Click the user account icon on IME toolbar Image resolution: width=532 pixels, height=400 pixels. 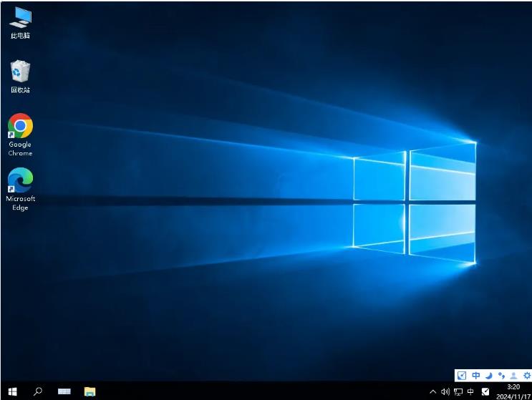514,375
